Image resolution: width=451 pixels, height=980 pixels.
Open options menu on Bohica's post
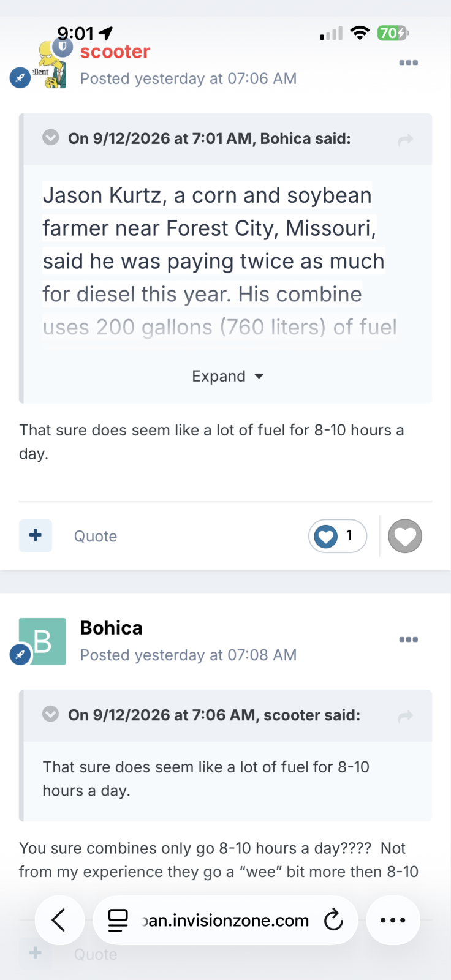coord(408,639)
